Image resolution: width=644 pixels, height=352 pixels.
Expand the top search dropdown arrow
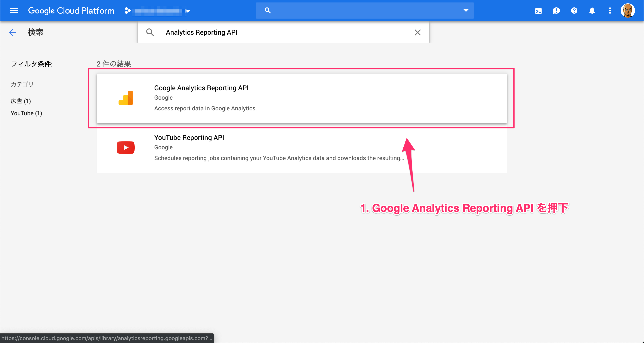tap(466, 11)
